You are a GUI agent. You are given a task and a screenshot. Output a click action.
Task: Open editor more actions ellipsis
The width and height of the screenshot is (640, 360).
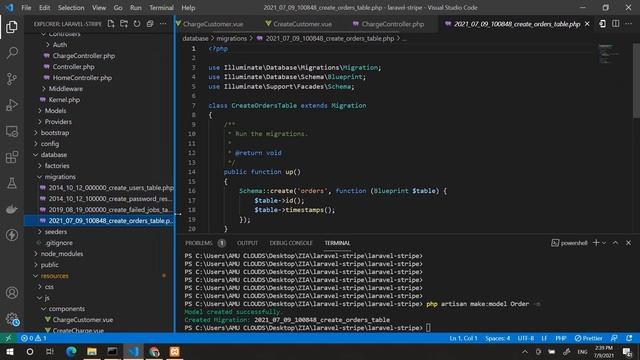629,24
